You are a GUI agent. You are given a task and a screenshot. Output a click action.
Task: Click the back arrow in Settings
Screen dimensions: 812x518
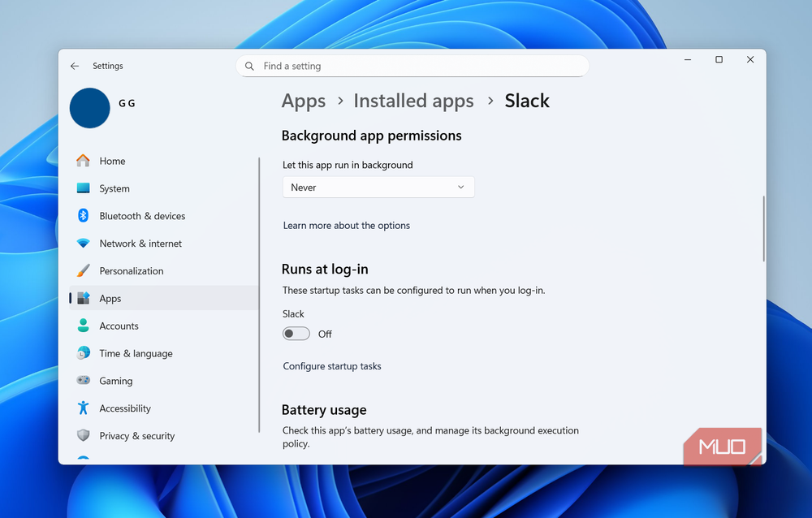click(x=75, y=66)
